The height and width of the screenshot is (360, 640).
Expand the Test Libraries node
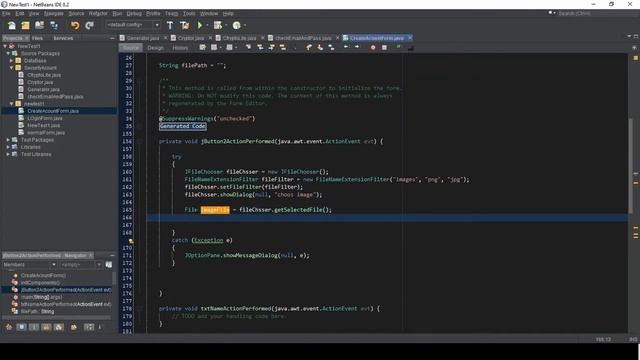(8, 154)
